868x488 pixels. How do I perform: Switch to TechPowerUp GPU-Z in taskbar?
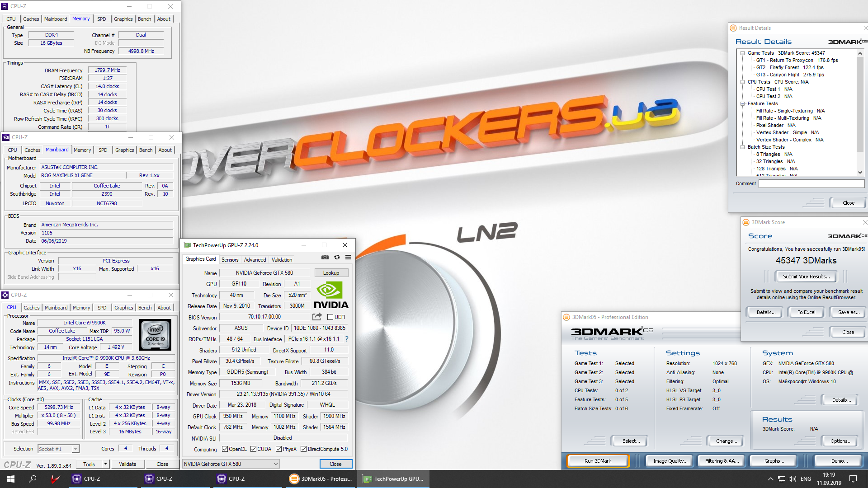tap(394, 479)
